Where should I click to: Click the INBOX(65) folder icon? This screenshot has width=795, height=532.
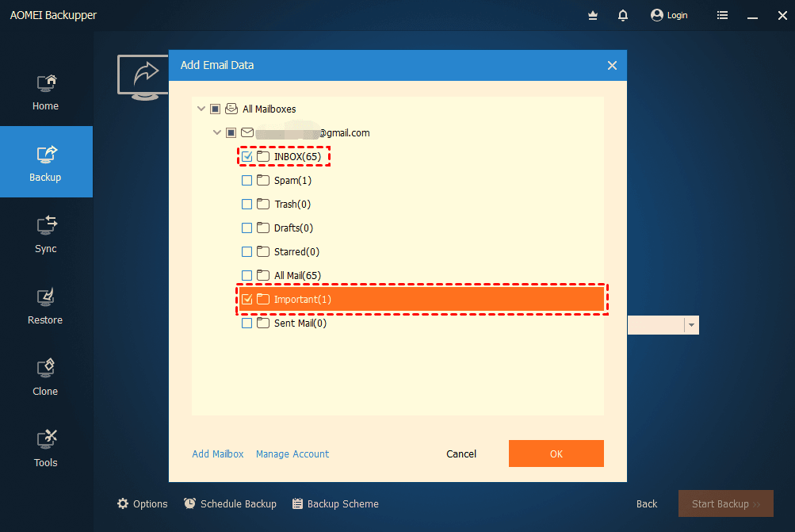pos(262,156)
